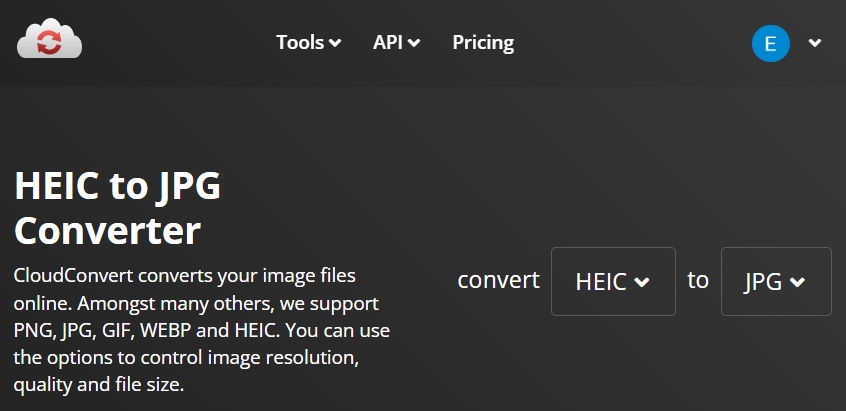The image size is (846, 411).
Task: Open the JPG target format dropdown
Action: coord(776,282)
